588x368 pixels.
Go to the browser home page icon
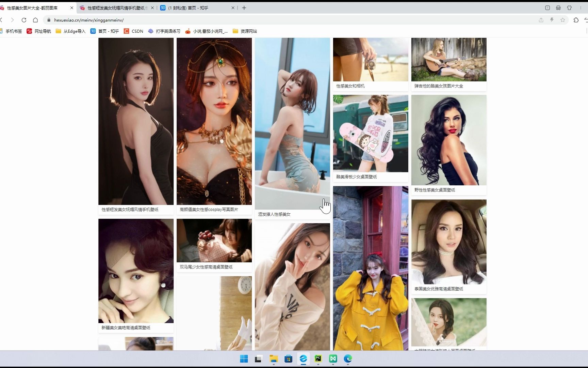(x=35, y=20)
